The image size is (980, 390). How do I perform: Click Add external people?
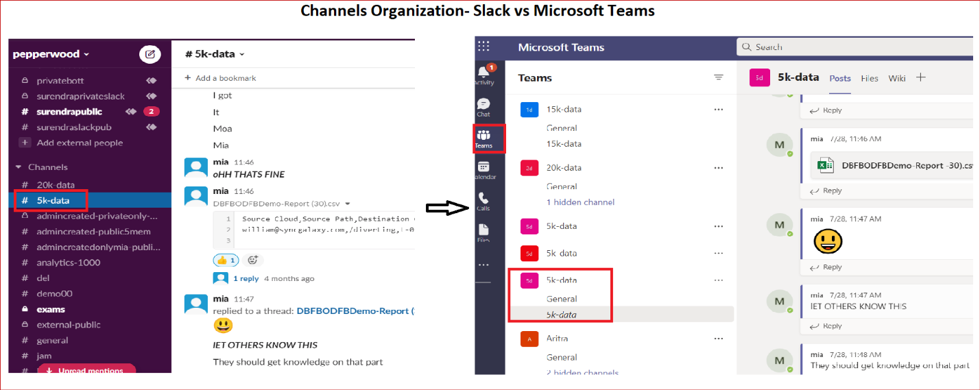point(72,143)
